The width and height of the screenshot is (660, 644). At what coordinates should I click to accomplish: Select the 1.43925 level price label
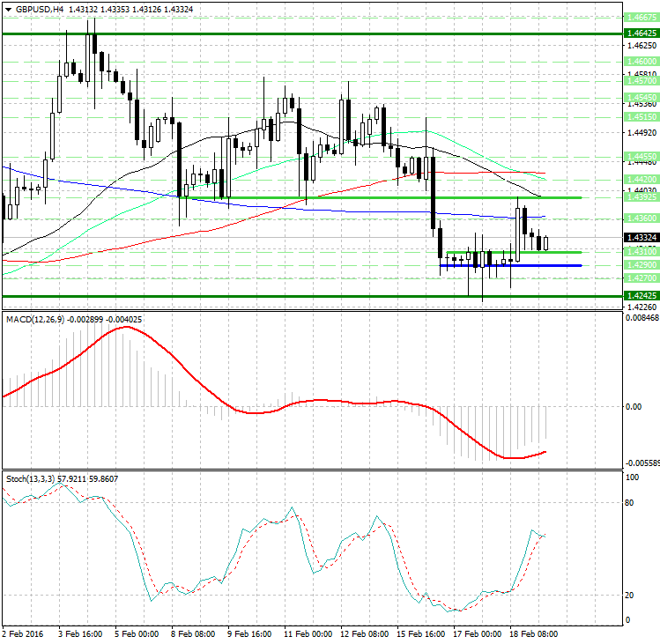click(638, 197)
